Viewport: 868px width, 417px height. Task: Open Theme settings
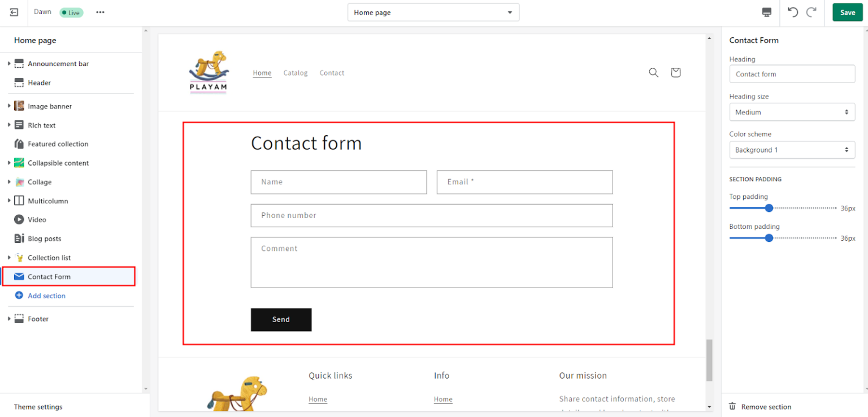click(38, 406)
